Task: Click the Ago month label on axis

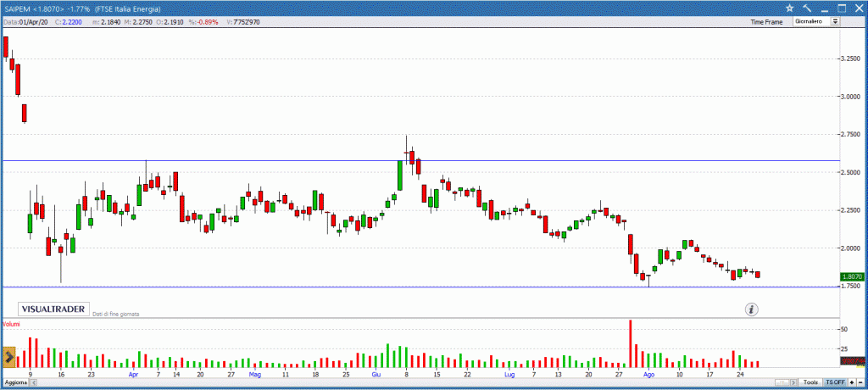Action: coord(649,375)
